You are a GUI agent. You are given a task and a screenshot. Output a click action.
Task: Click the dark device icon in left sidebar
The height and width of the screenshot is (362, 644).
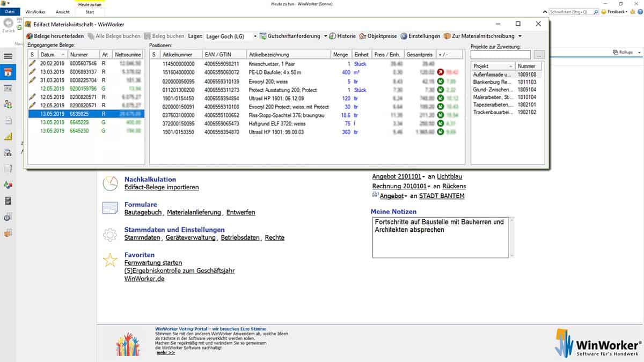click(x=8, y=201)
